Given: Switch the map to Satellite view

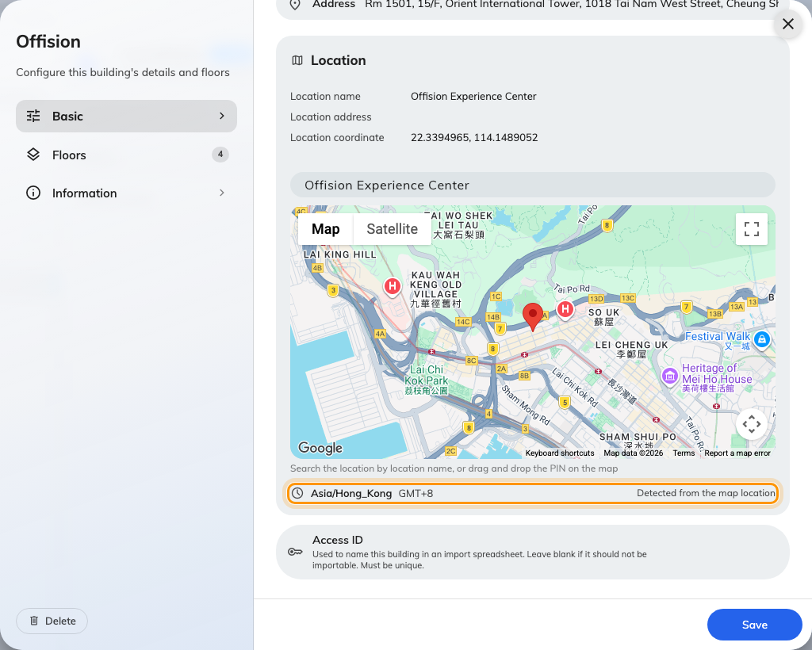Looking at the screenshot, I should 392,229.
